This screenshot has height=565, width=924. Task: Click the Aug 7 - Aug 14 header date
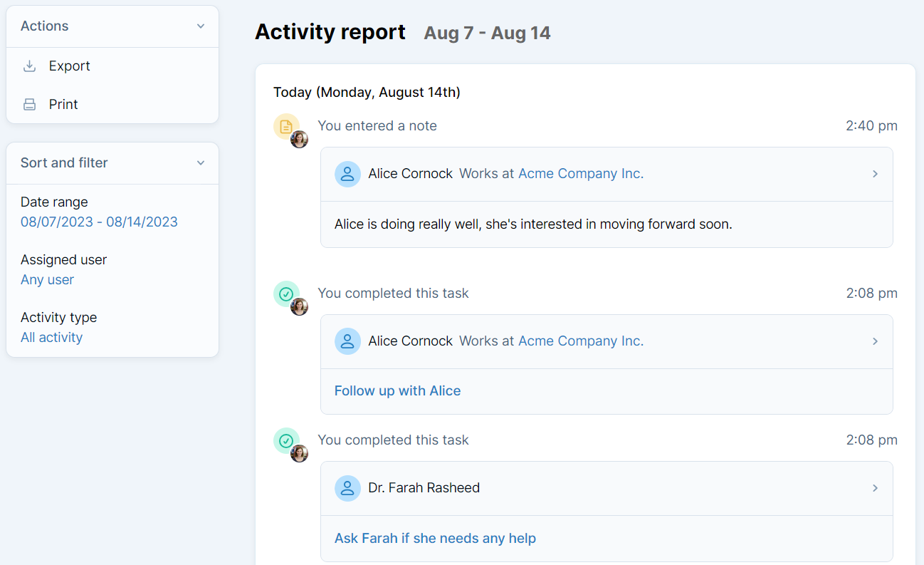coord(487,33)
